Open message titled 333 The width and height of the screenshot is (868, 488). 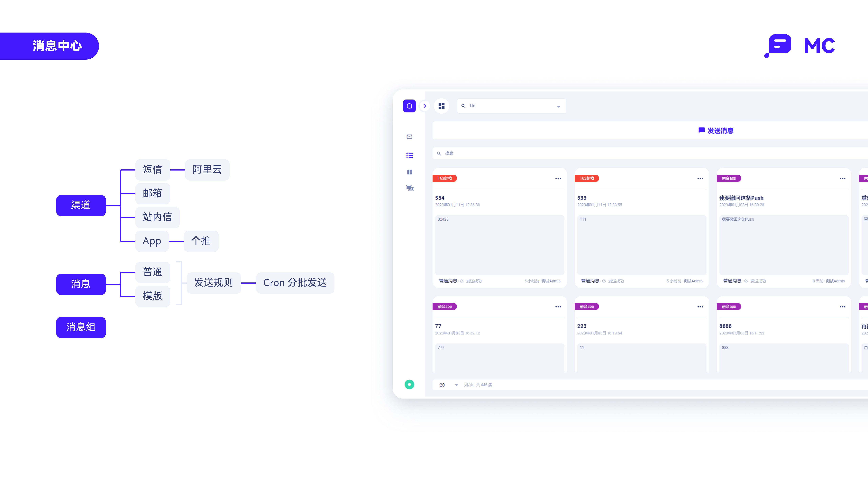(x=582, y=198)
